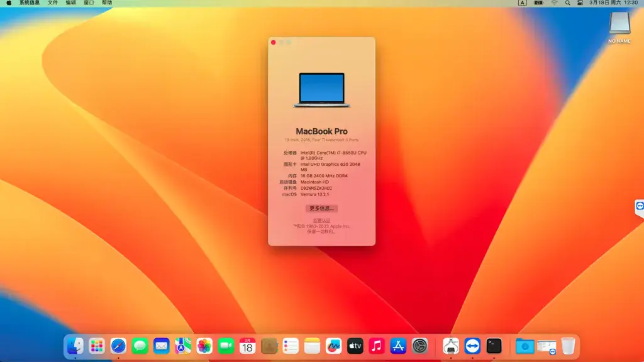Open System Settings gear in the Dock

pyautogui.click(x=419, y=346)
